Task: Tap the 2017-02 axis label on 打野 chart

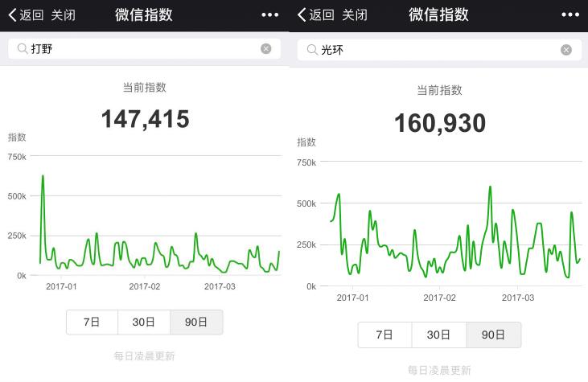Action: 145,287
